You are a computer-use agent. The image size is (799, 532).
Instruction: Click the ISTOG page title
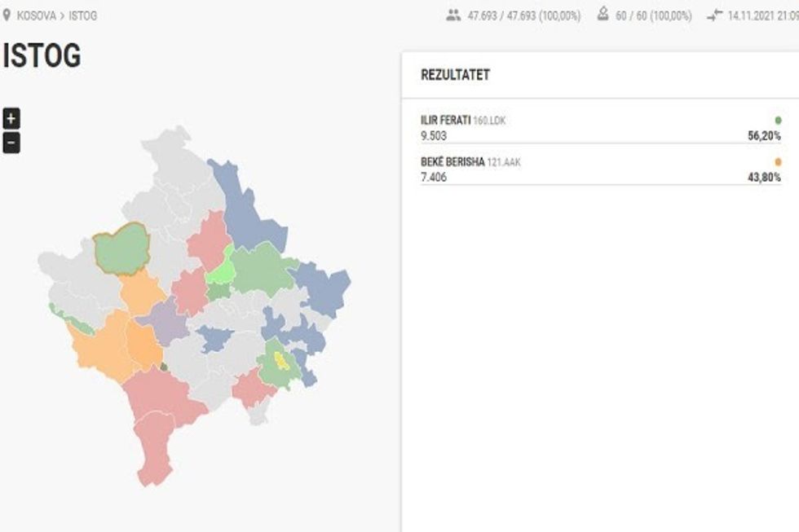click(x=42, y=56)
